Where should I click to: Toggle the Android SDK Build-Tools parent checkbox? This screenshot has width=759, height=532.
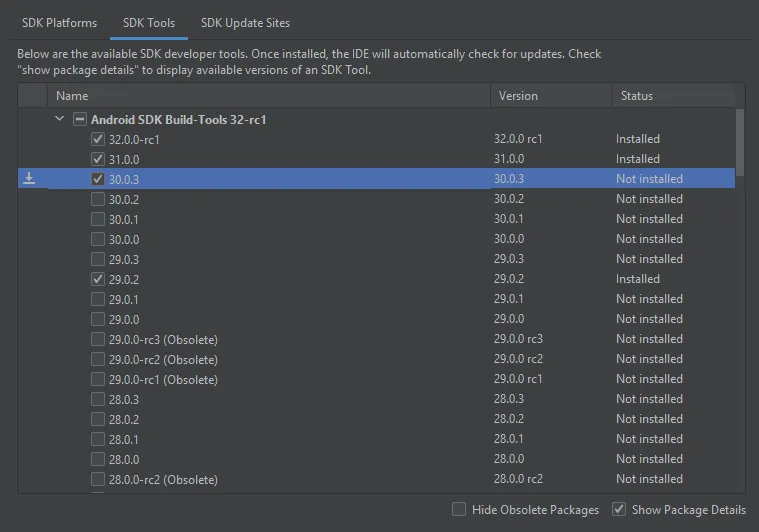[80, 119]
